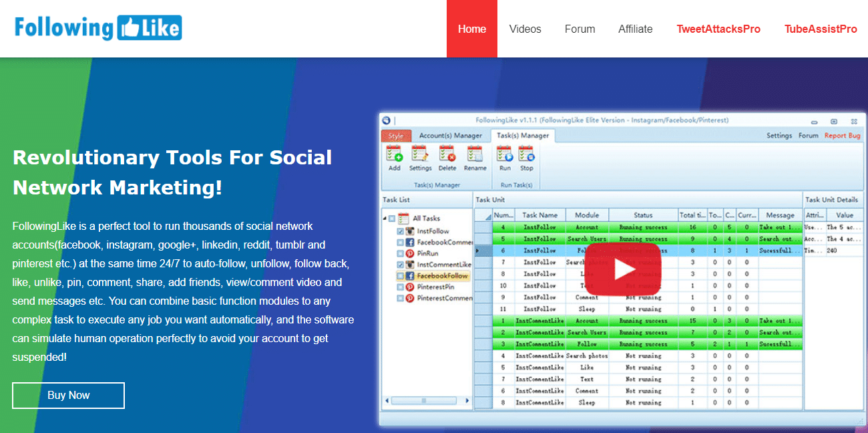Image resolution: width=868 pixels, height=433 pixels.
Task: Click the "Sucessfull..." message in InstFollow row 6
Action: tap(780, 251)
